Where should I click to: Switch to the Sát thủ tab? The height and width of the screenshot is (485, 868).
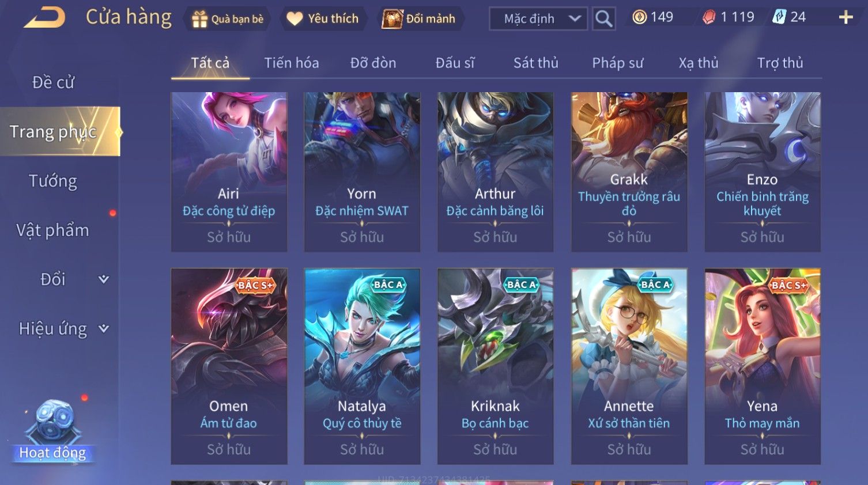click(536, 63)
